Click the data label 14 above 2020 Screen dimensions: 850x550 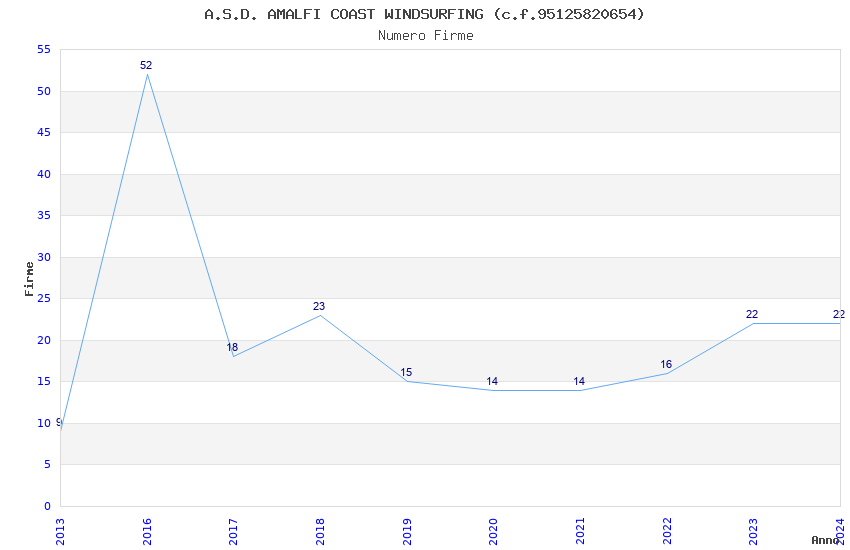coord(492,381)
